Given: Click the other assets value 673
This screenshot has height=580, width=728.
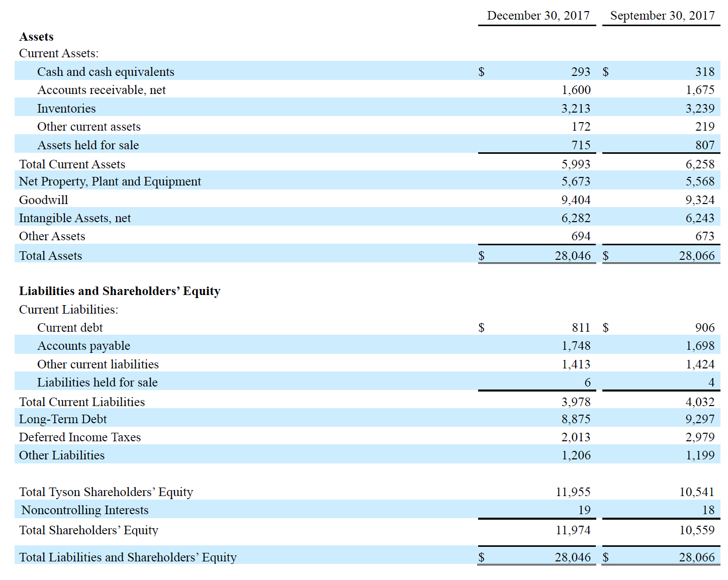Looking at the screenshot, I should [705, 236].
